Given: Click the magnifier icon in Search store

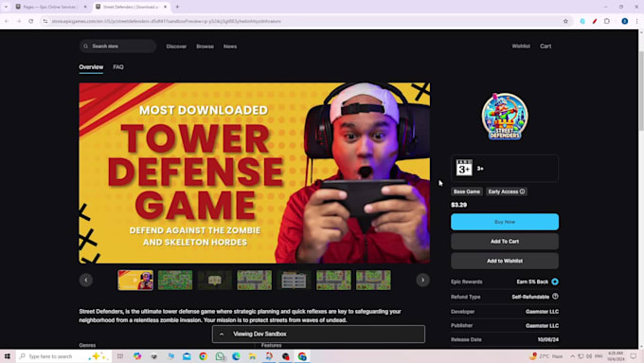Looking at the screenshot, I should [85, 46].
